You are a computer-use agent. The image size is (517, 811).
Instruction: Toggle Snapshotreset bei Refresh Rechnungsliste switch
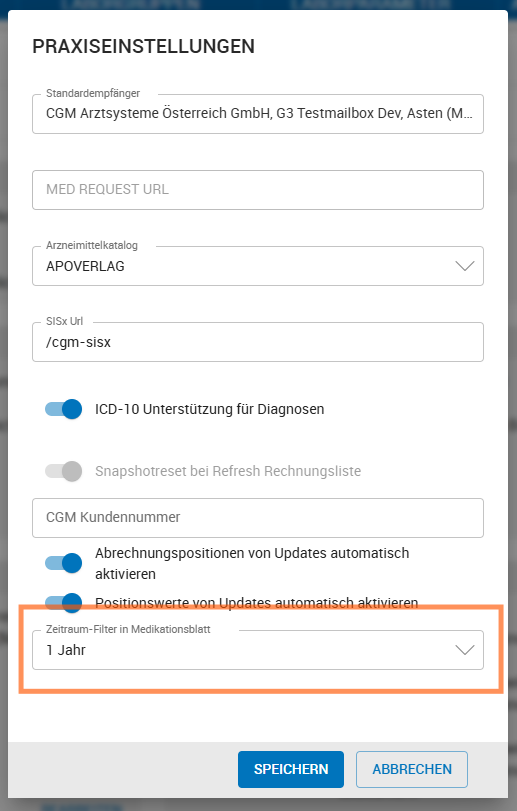[64, 471]
